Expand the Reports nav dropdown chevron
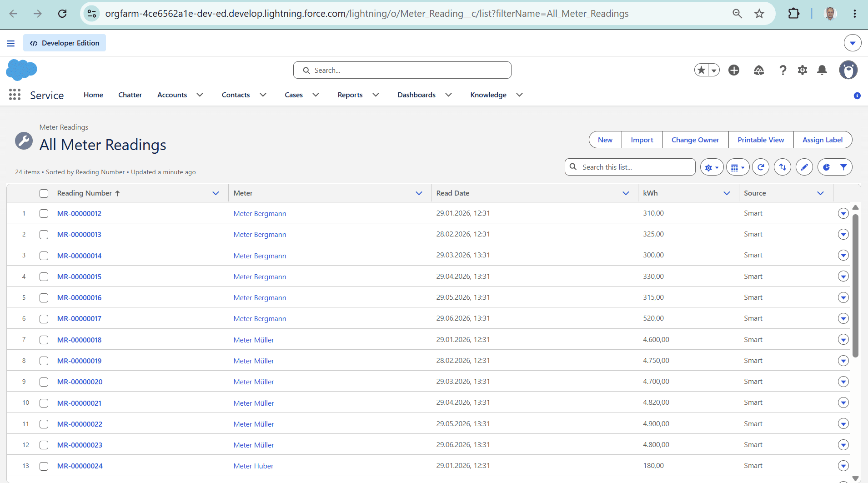The height and width of the screenshot is (483, 868). click(376, 95)
